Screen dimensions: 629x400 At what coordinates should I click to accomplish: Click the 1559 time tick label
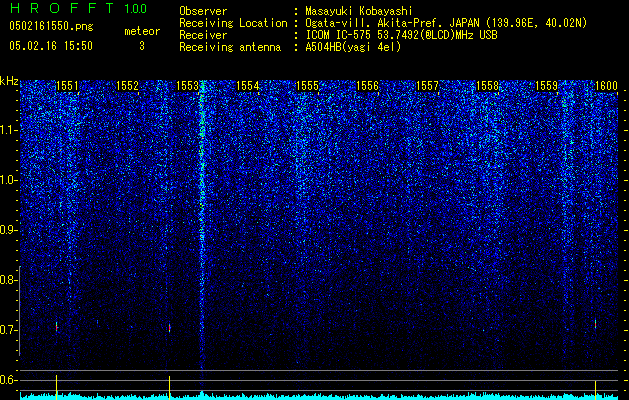547,86
